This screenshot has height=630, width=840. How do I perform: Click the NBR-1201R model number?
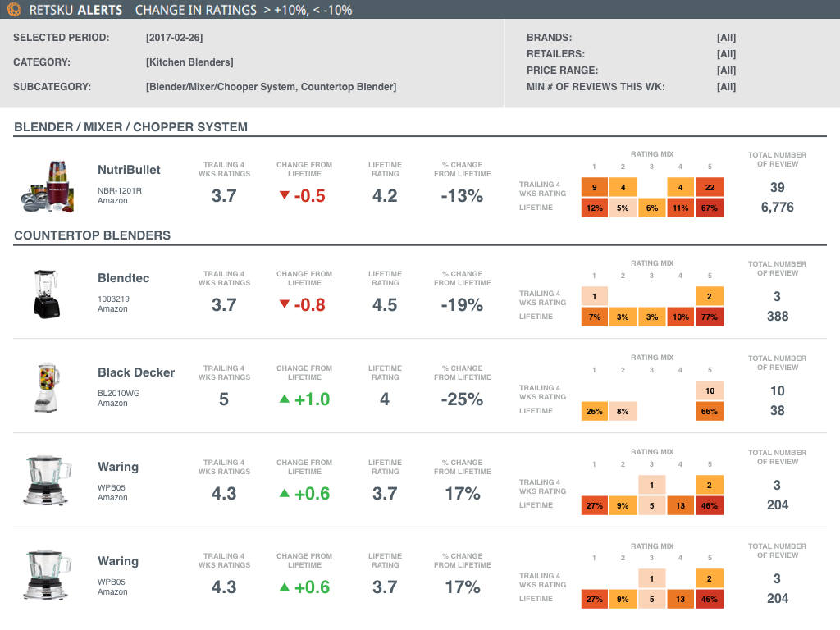point(120,190)
